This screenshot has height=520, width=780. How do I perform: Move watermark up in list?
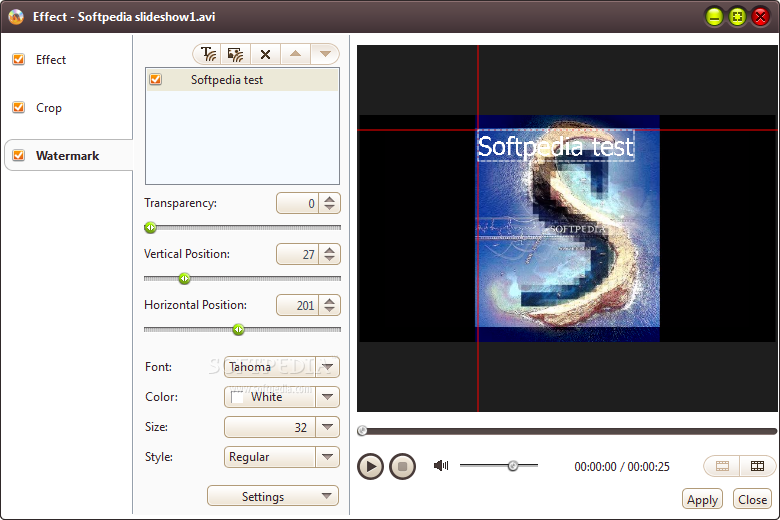(x=295, y=54)
